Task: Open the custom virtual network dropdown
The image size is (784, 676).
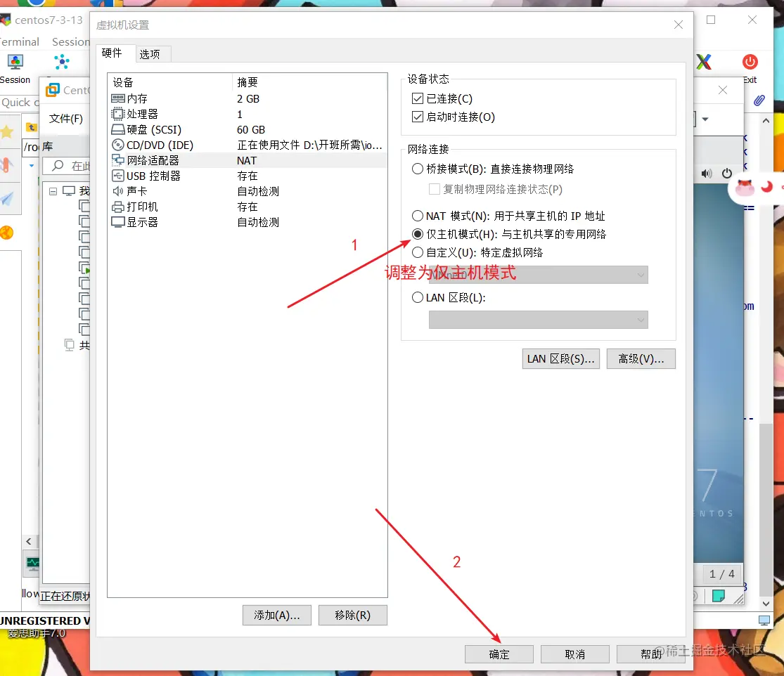Action: coord(538,275)
